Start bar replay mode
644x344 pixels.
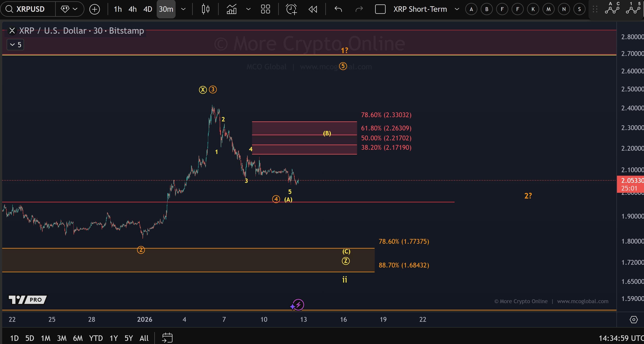[312, 9]
